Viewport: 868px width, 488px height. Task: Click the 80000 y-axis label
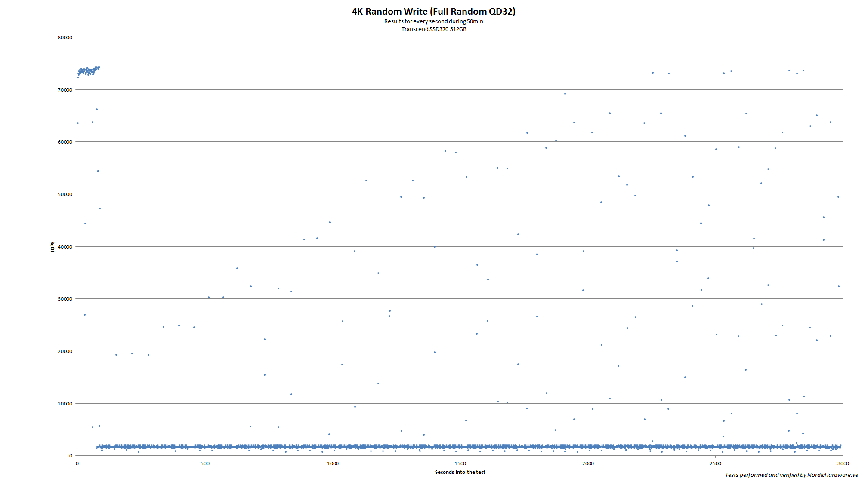point(65,37)
